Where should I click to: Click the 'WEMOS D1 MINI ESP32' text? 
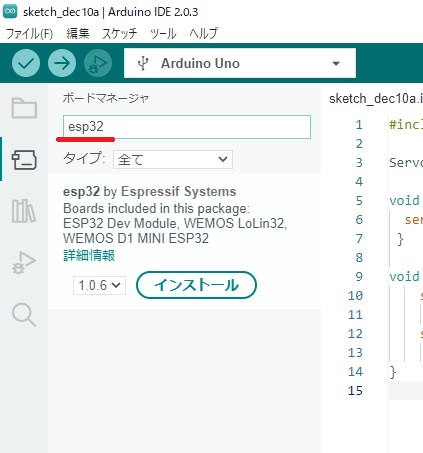pos(136,238)
